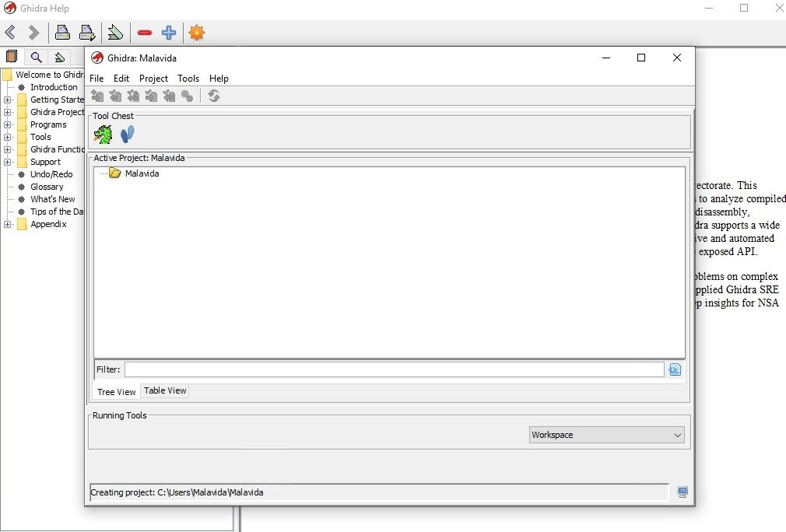The image size is (786, 532).
Task: Expand the Programs help node
Action: point(7,124)
